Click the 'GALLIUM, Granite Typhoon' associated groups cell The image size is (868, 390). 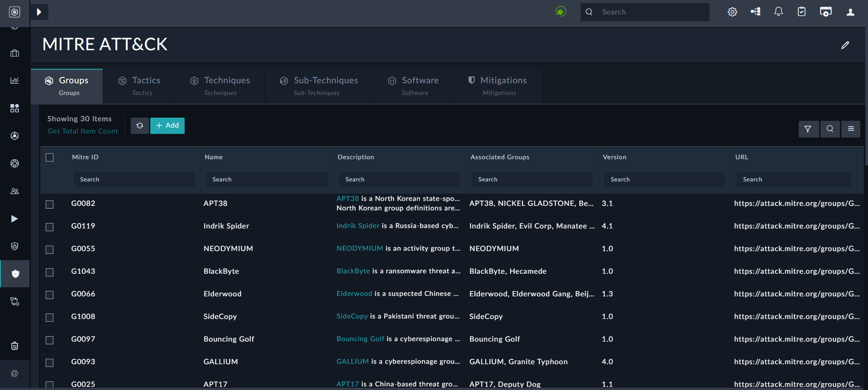(519, 362)
